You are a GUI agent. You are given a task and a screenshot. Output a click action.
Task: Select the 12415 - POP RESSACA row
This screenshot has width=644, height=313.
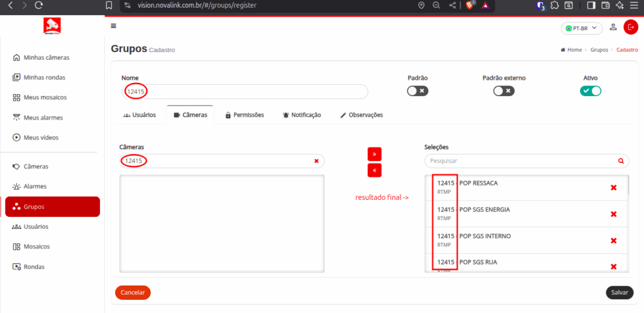coord(526,187)
